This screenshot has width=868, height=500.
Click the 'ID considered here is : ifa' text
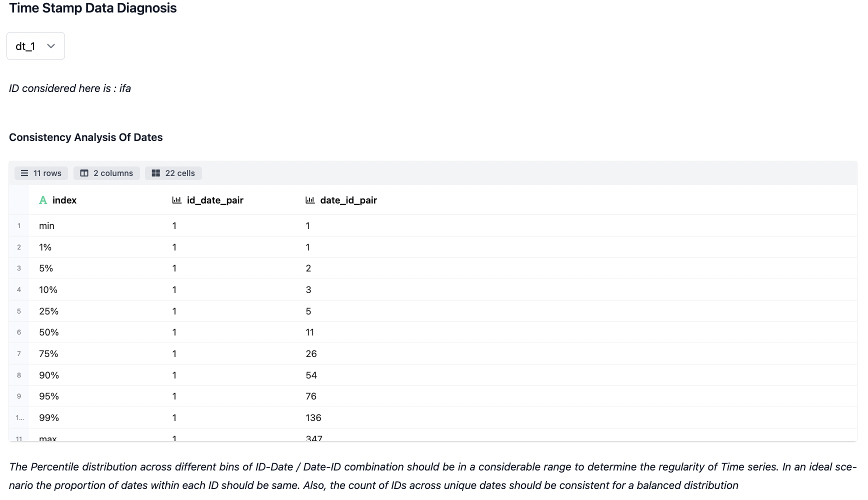click(x=70, y=88)
